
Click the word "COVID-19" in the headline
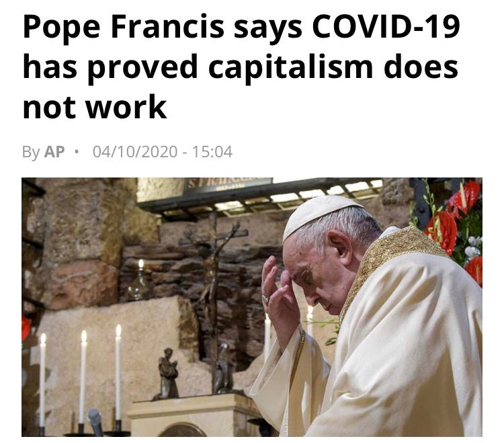386,27
